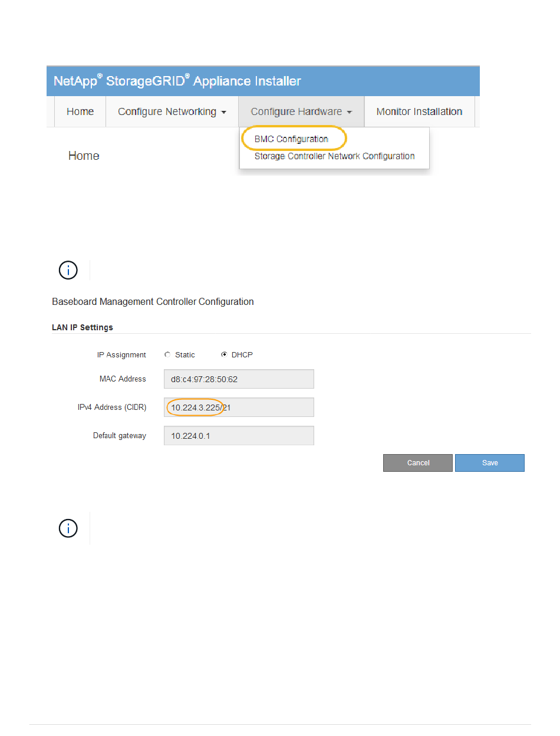560x736 pixels.
Task: Click the IPv4 Address (CIDR) field
Action: [239, 408]
